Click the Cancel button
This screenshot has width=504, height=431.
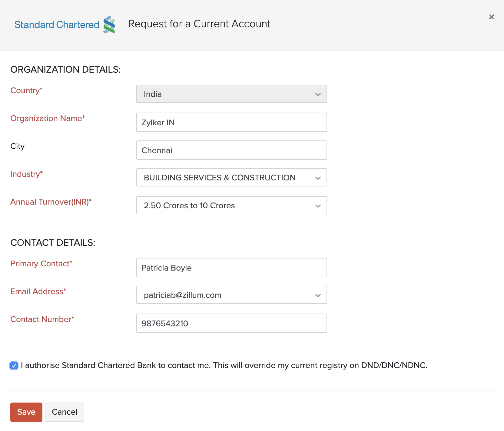tap(65, 412)
